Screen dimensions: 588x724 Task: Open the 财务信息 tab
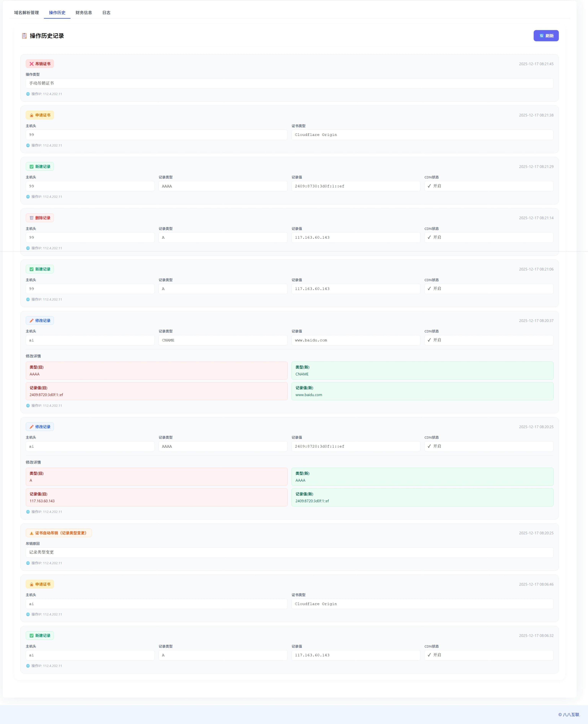tap(84, 13)
